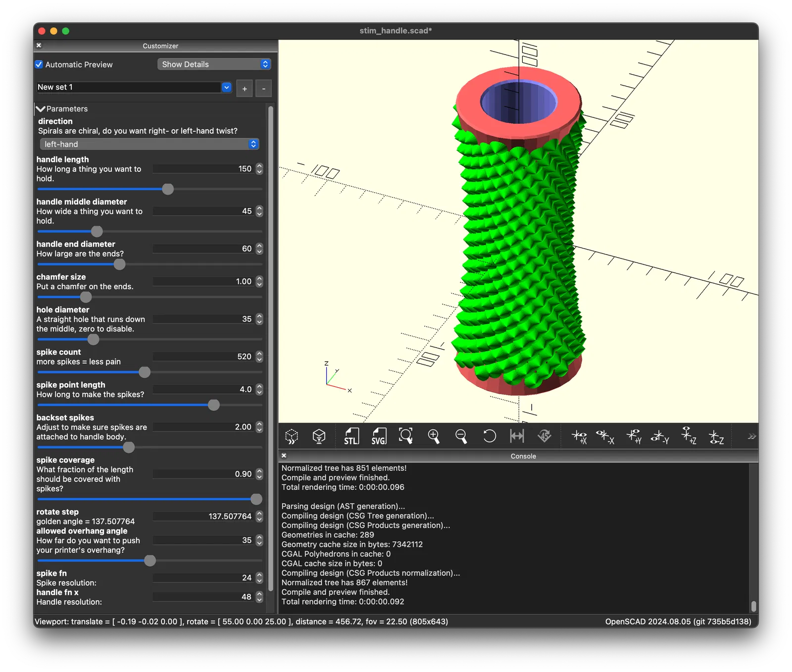Screen dimensions: 792x672
Task: Click the spike point length slider thumb
Action: pos(214,405)
